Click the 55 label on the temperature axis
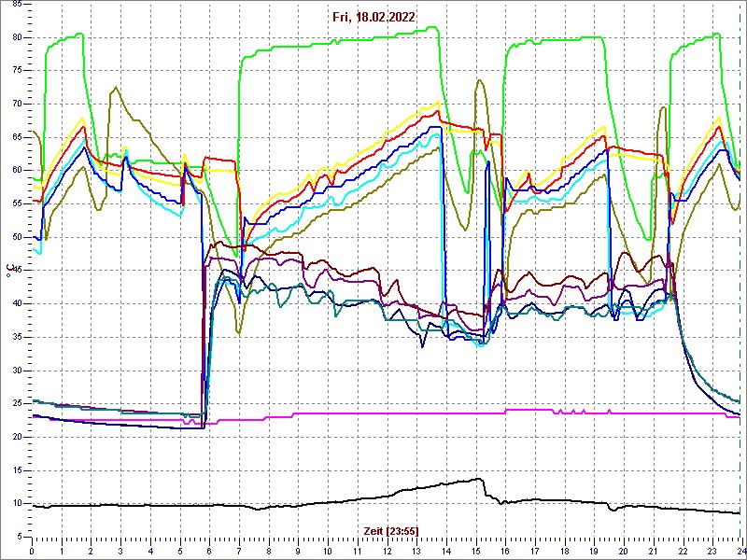 pos(16,203)
